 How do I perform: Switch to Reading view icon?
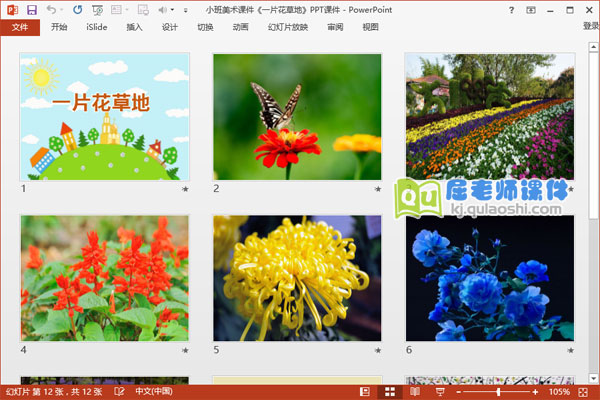pos(415,392)
